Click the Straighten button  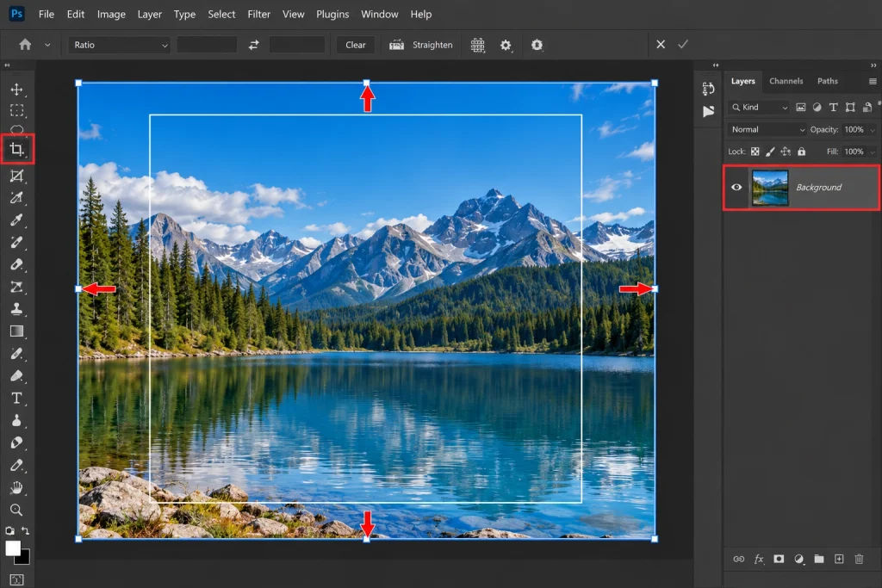pos(420,45)
